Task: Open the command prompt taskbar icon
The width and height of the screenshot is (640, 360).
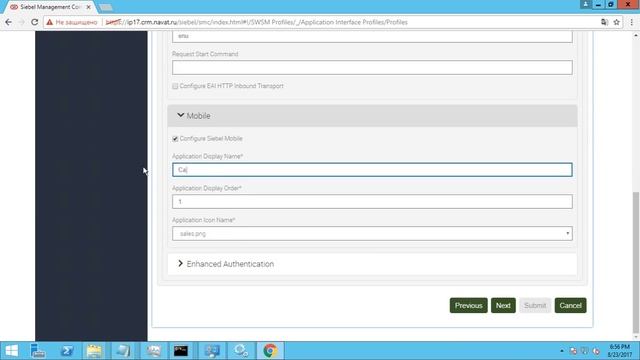Action: [181, 351]
